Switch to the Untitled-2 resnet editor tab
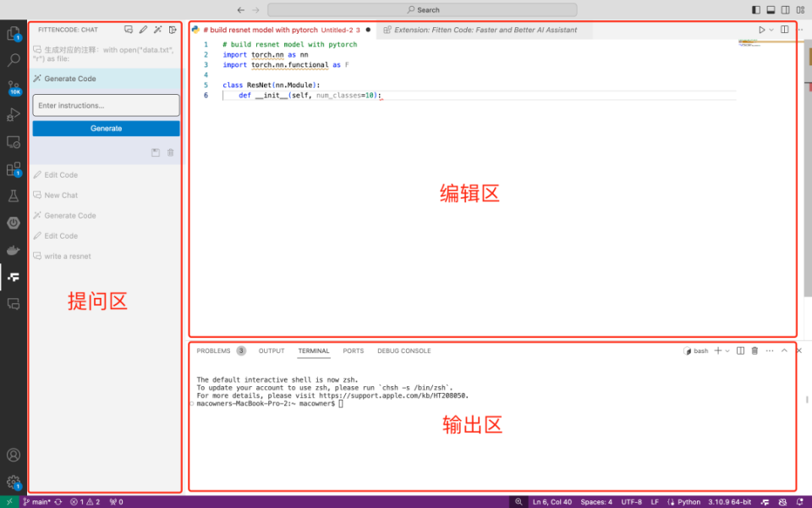This screenshot has height=508, width=812. (x=281, y=30)
